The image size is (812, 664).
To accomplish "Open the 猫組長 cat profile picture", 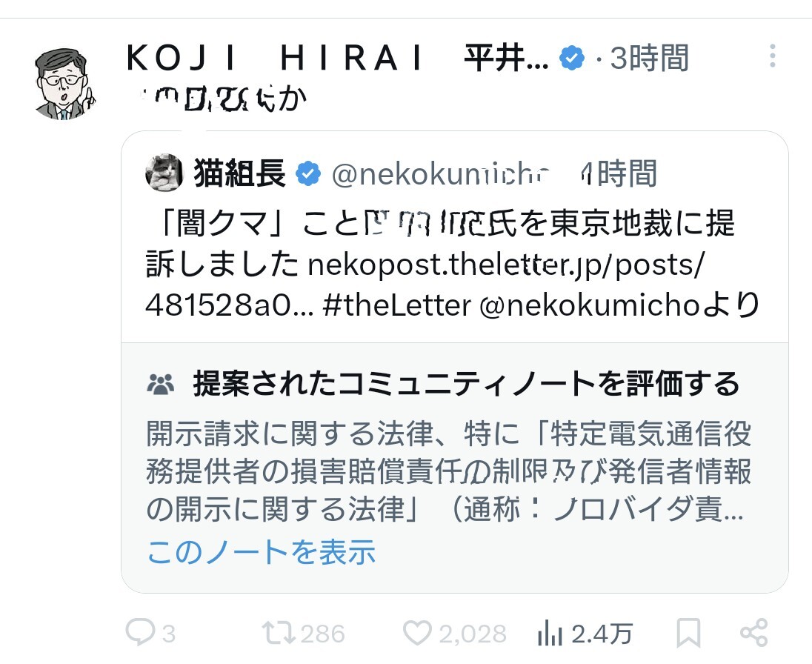I will [x=165, y=173].
